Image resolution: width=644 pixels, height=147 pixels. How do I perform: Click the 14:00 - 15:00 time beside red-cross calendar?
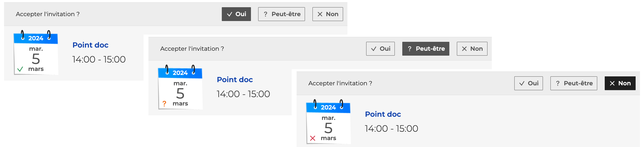[x=391, y=129]
